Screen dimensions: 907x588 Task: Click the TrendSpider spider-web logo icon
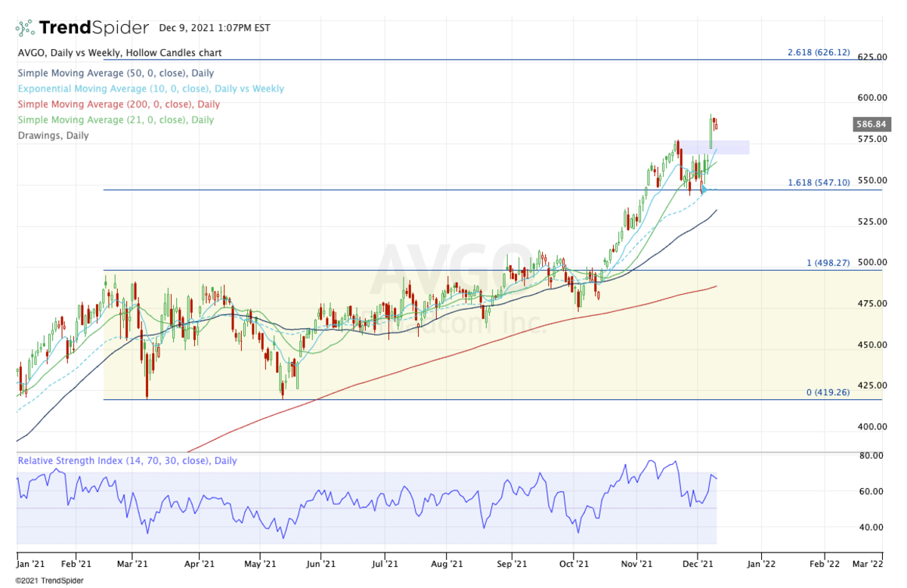(25, 28)
